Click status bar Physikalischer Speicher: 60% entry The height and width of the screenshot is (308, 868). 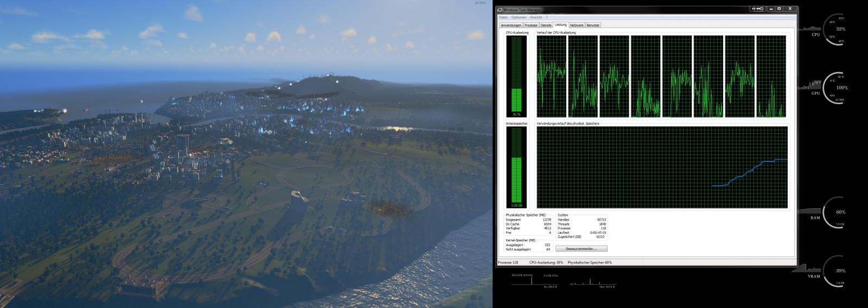tap(590, 262)
